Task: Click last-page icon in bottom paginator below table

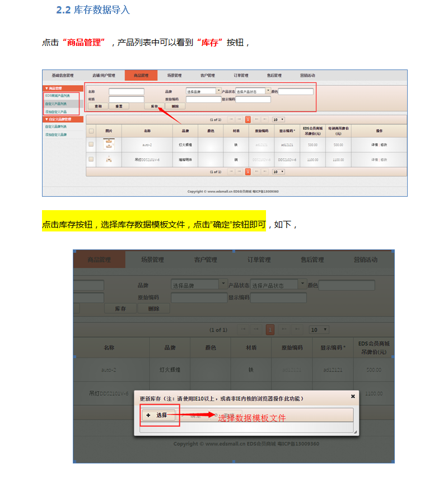Action: (264, 171)
